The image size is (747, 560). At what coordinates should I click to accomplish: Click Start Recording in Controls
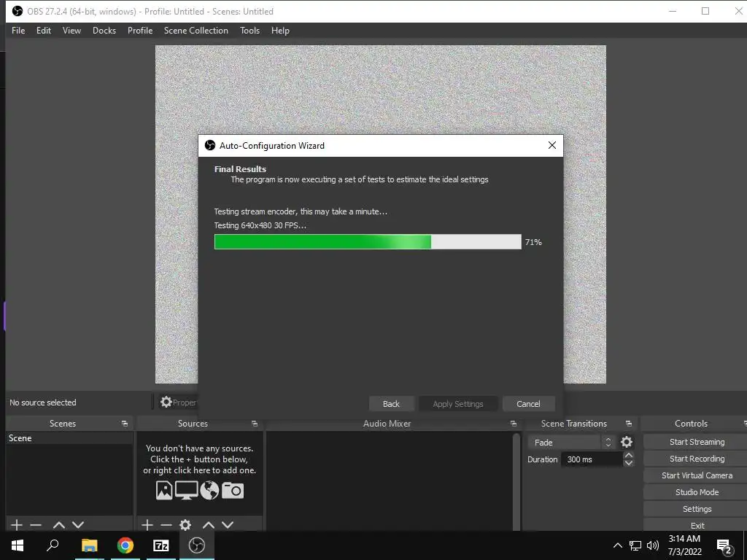tap(697, 459)
